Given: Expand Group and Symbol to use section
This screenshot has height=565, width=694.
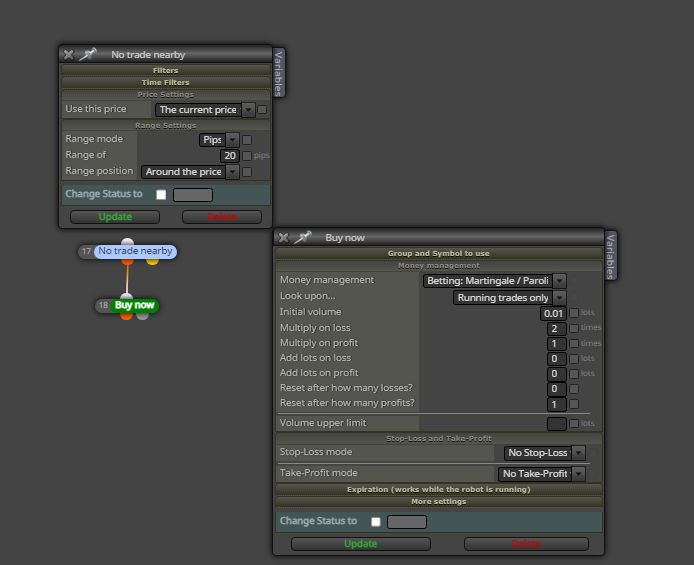Looking at the screenshot, I should click(x=439, y=254).
